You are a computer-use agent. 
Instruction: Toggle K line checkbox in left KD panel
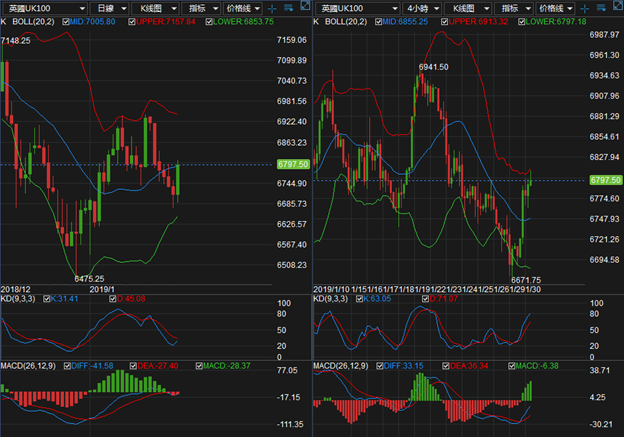pos(48,298)
